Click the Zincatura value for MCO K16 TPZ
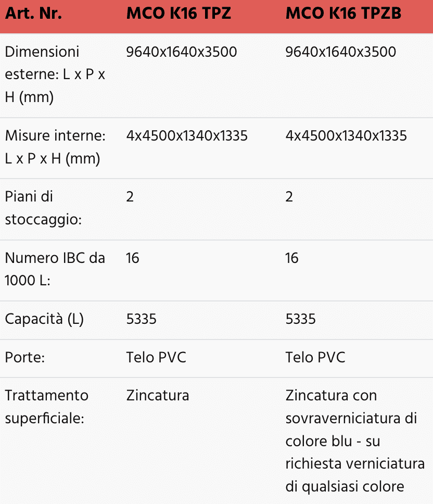The width and height of the screenshot is (433, 504). (158, 396)
